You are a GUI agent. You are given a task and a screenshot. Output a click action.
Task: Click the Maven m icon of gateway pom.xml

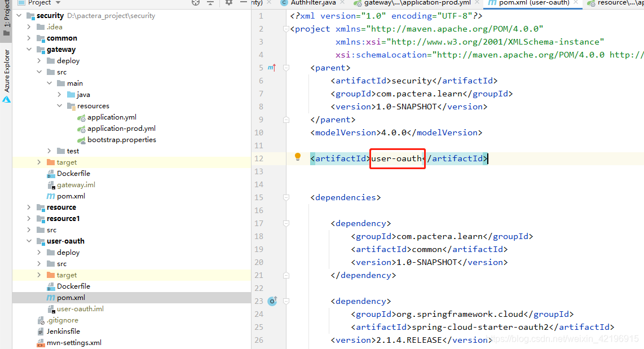click(51, 196)
